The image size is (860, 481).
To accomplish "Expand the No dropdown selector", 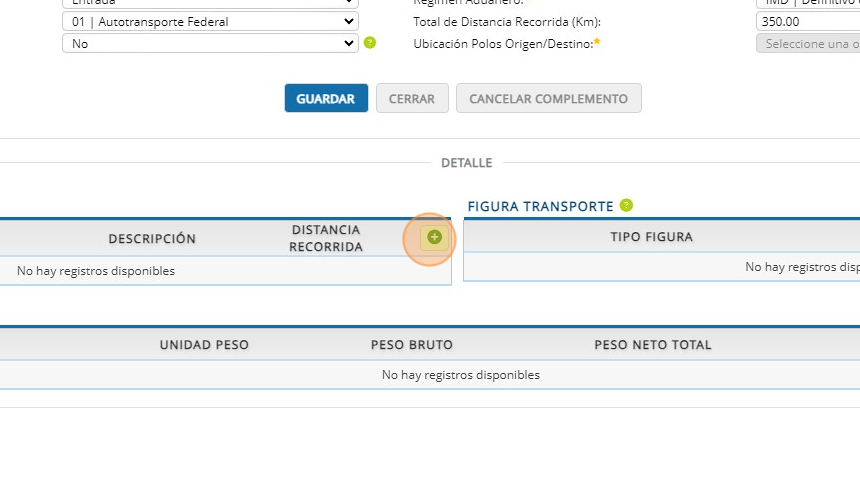I will coord(210,43).
